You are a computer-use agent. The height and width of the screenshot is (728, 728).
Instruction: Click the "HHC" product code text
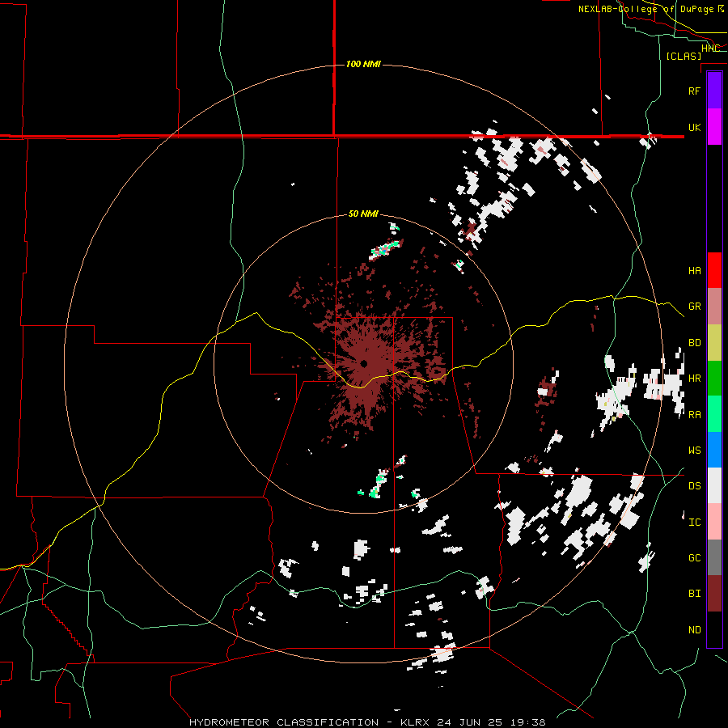pos(710,49)
